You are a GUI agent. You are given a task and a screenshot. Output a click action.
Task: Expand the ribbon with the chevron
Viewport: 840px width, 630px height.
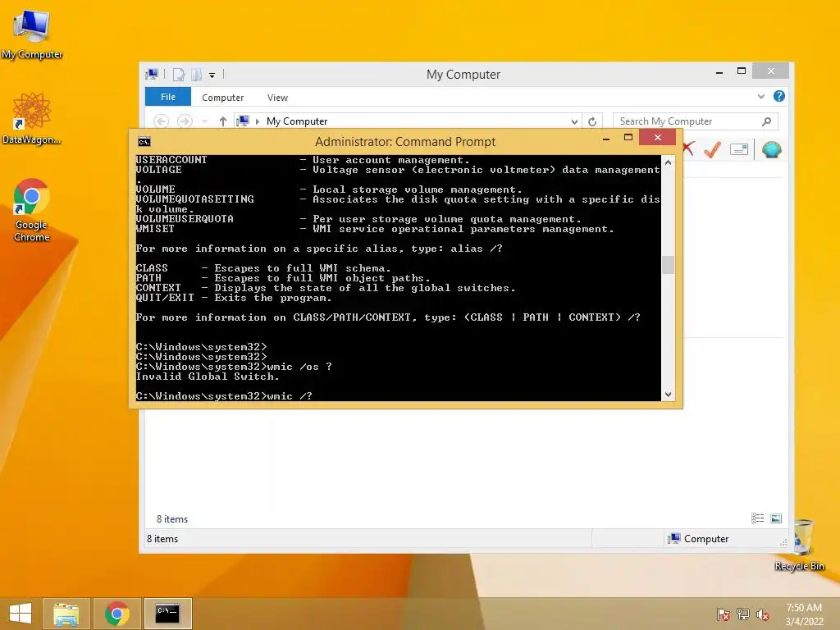pos(760,97)
